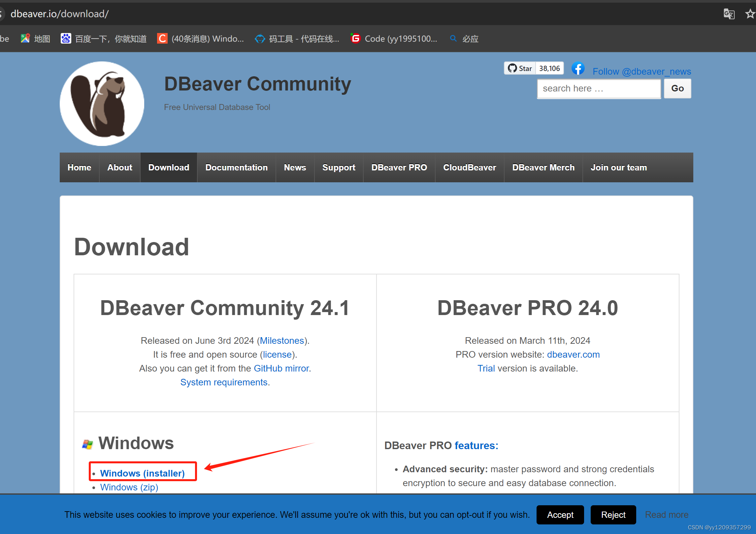Click the translate page icon in address bar
This screenshot has width=756, height=534.
click(729, 14)
